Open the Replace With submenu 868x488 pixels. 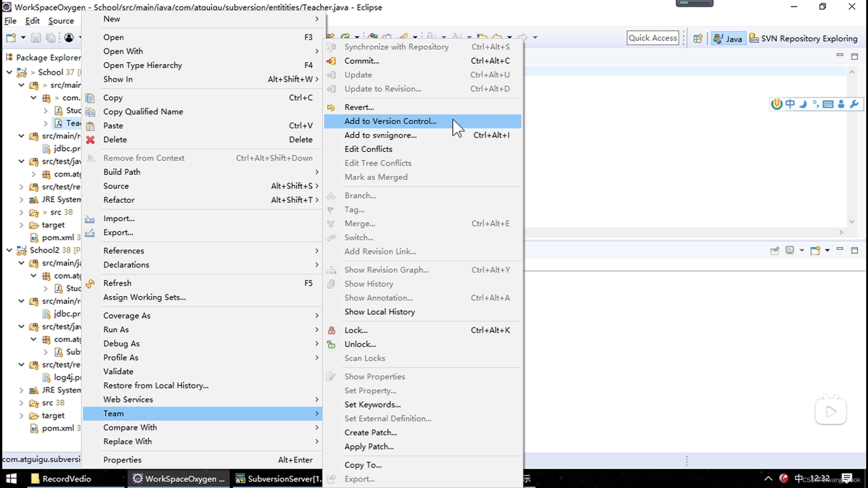[202, 441]
